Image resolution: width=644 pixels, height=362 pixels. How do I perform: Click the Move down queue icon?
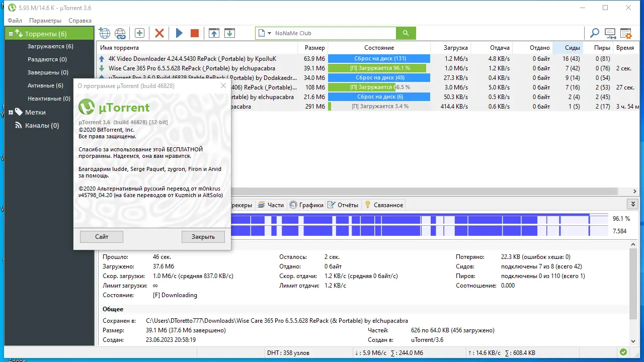pos(229,33)
